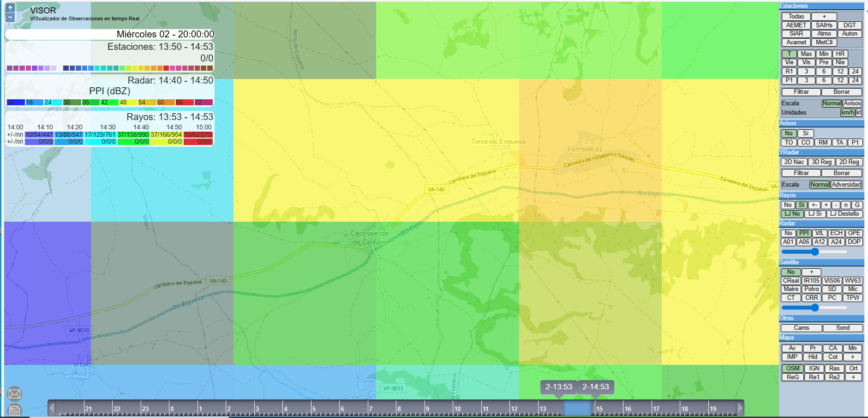Click hour 9 on the timeline

click(428, 409)
